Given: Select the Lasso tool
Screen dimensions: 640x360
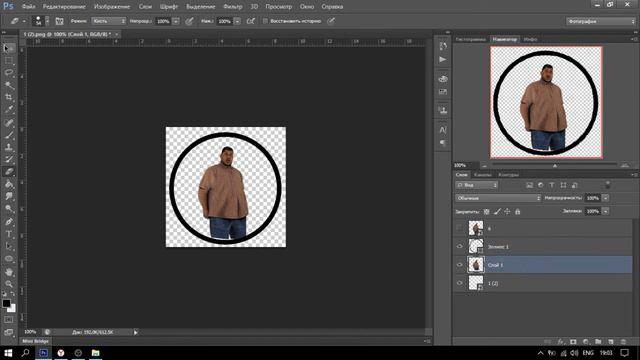Looking at the screenshot, I should pos(9,73).
